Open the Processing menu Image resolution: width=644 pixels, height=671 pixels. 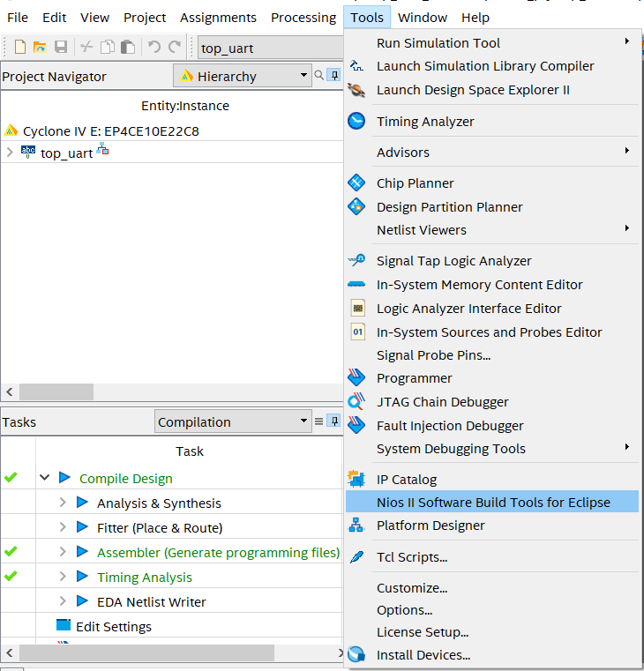tap(303, 18)
